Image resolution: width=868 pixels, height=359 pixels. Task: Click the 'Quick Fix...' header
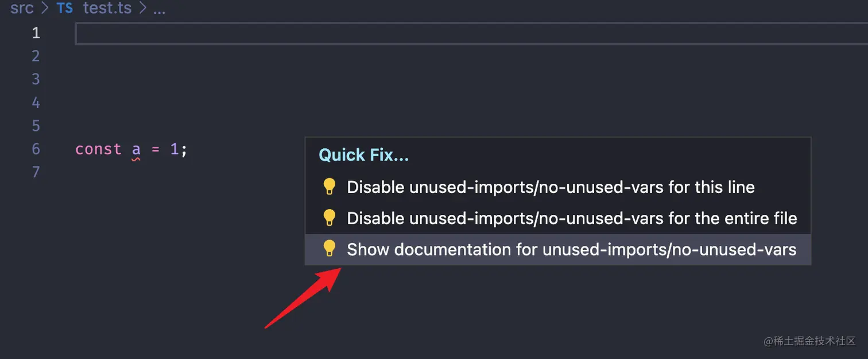[363, 155]
